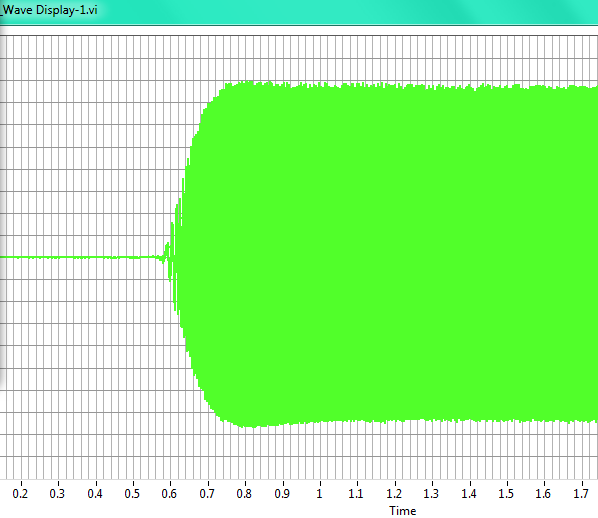Screen dimensions: 598x518
Task: Click the 1.3 time axis marker
Action: (x=431, y=494)
